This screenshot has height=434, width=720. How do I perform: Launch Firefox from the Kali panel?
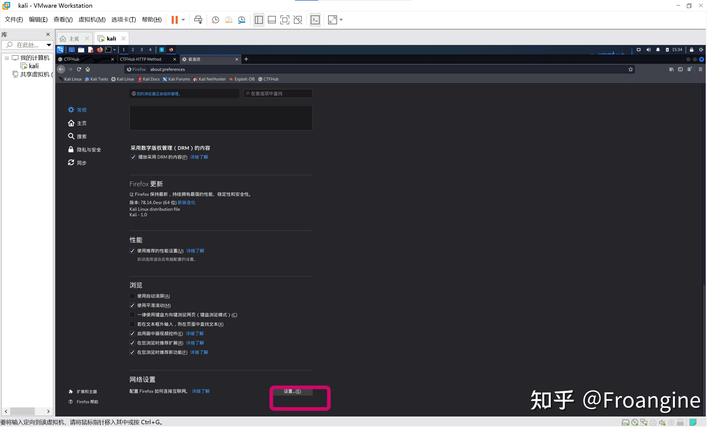(x=100, y=50)
